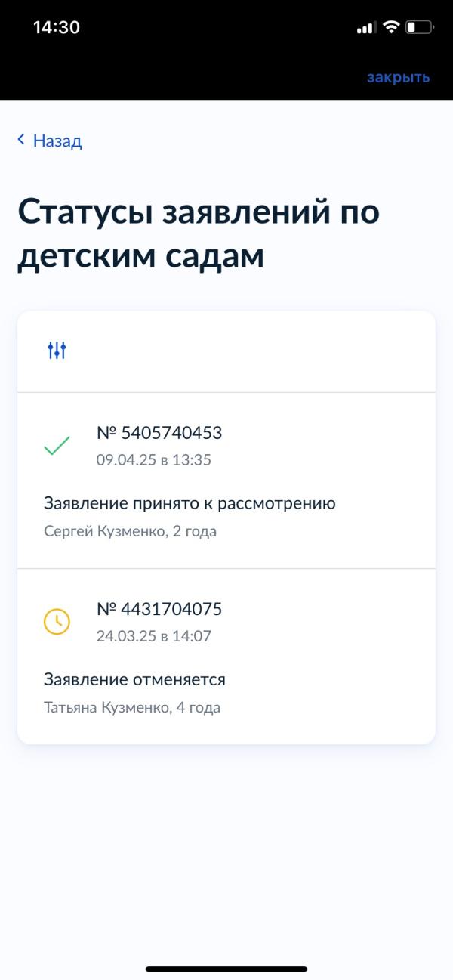Click the green checkmark status icon

point(57,446)
